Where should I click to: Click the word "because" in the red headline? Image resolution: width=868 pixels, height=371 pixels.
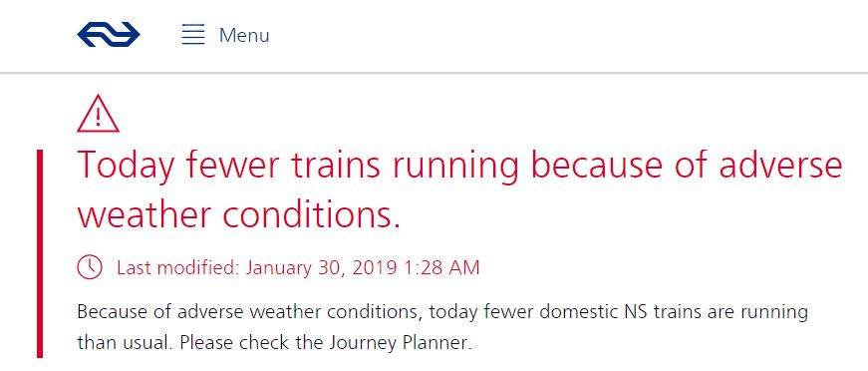pyautogui.click(x=596, y=165)
